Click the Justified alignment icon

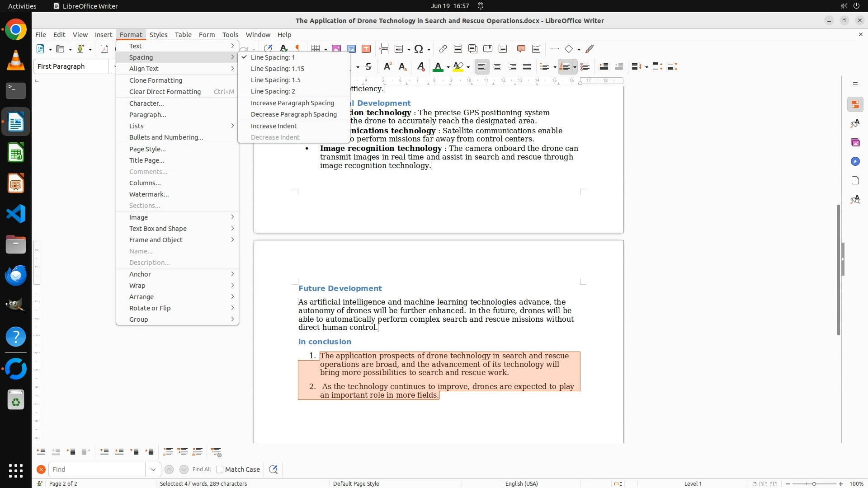pos(527,67)
